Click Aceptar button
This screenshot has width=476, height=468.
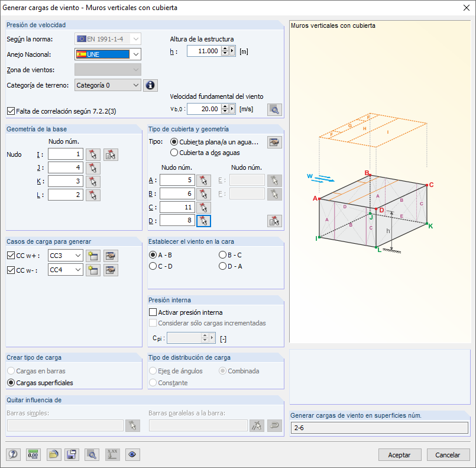[400, 455]
